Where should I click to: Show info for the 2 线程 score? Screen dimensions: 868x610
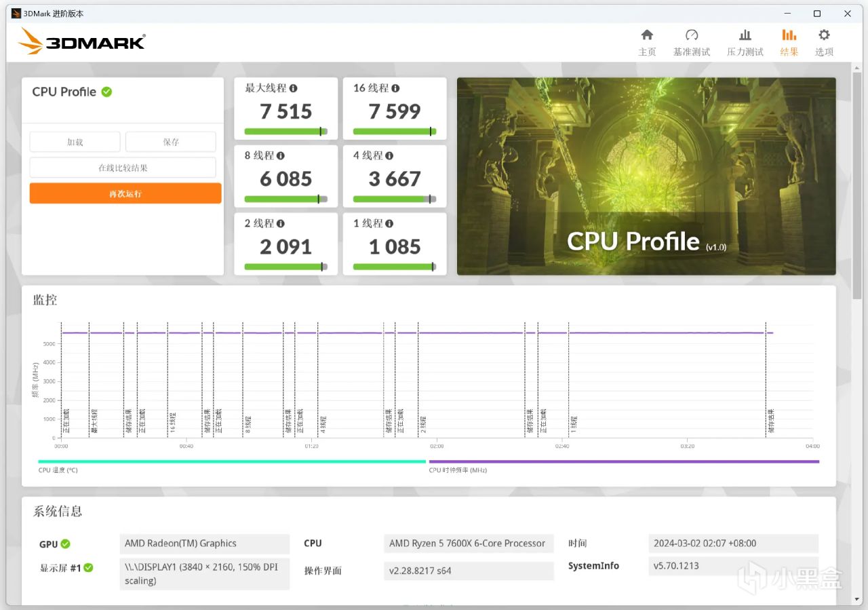point(281,224)
